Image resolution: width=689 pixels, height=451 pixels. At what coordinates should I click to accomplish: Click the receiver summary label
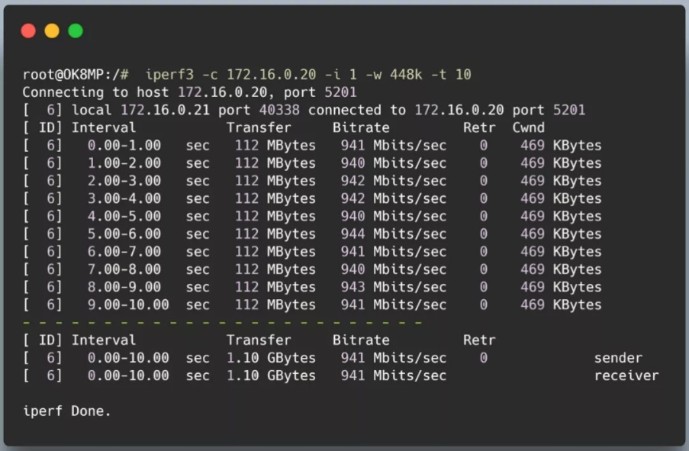click(627, 375)
